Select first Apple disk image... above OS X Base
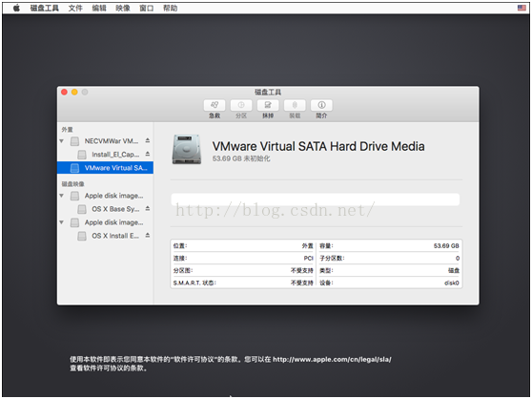 click(105, 196)
